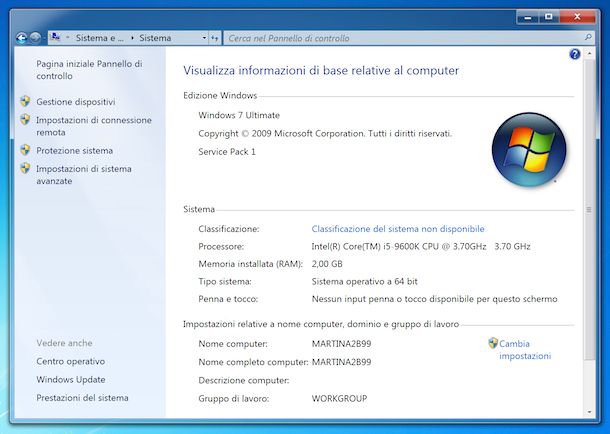This screenshot has width=610, height=434.
Task: Click 'Classificazione del sistema non disponibile' link
Action: click(x=398, y=229)
